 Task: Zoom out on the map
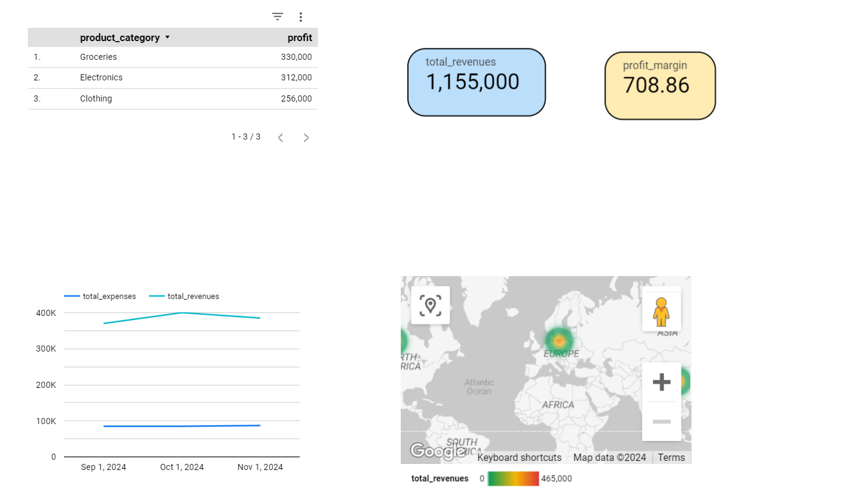coord(661,421)
